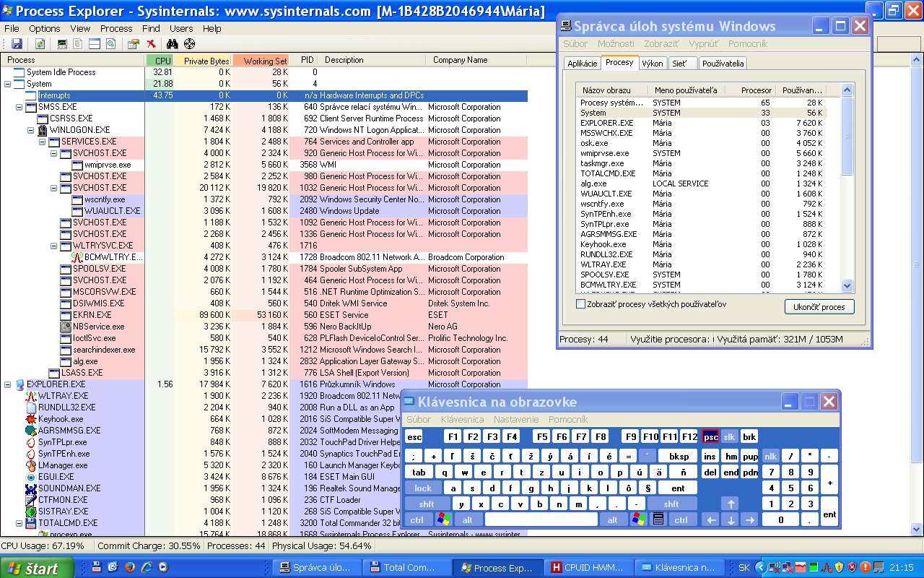This screenshot has width=924, height=578.
Task: Click the SOUNDMAN.EXE process icon
Action: click(31, 488)
